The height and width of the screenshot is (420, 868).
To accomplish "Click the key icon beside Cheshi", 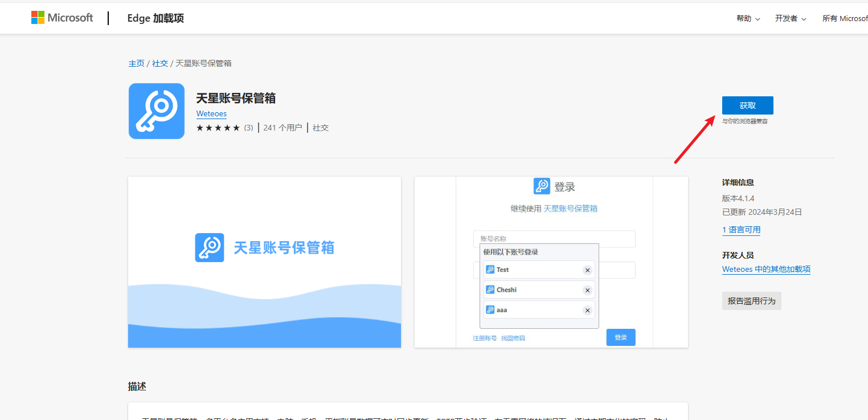I will (x=490, y=289).
